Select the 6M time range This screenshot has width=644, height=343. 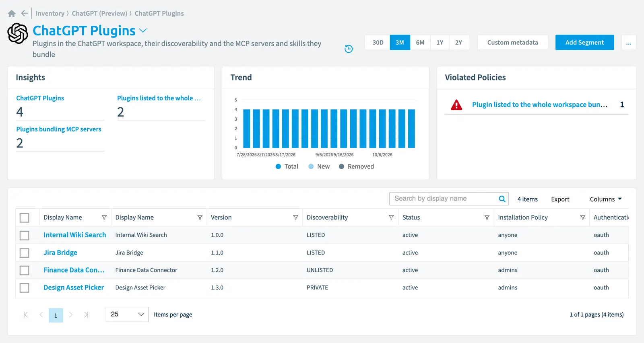pyautogui.click(x=420, y=42)
